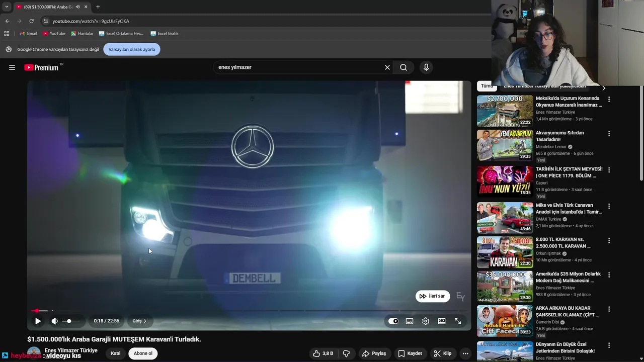Open Meksika'da Uçurum Kenarında video thumbnail

(505, 111)
